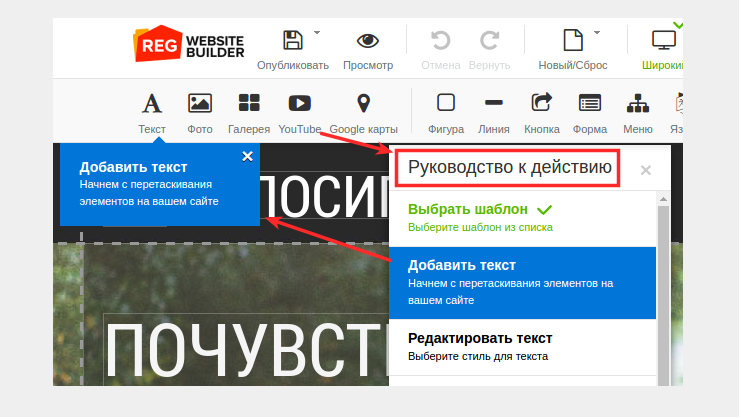Click the ПОЧУВСТ heading text on canvas
Screen dimensions: 741x419
246,351
